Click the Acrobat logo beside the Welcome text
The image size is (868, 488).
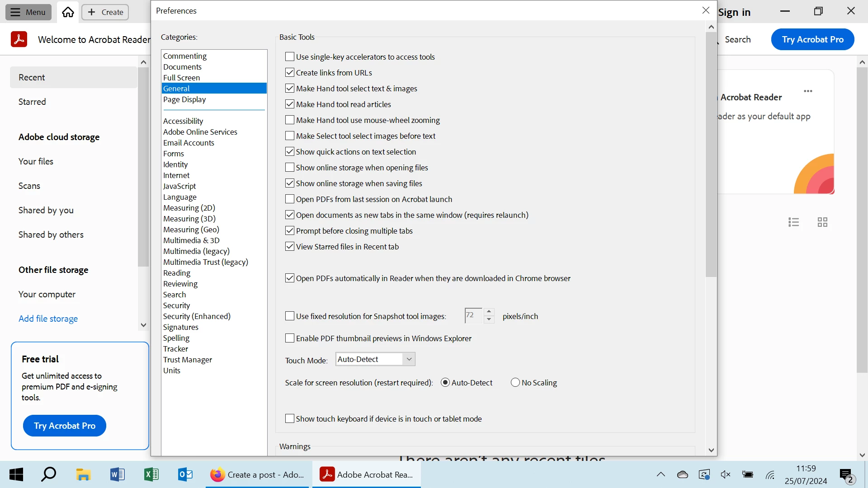pyautogui.click(x=19, y=39)
